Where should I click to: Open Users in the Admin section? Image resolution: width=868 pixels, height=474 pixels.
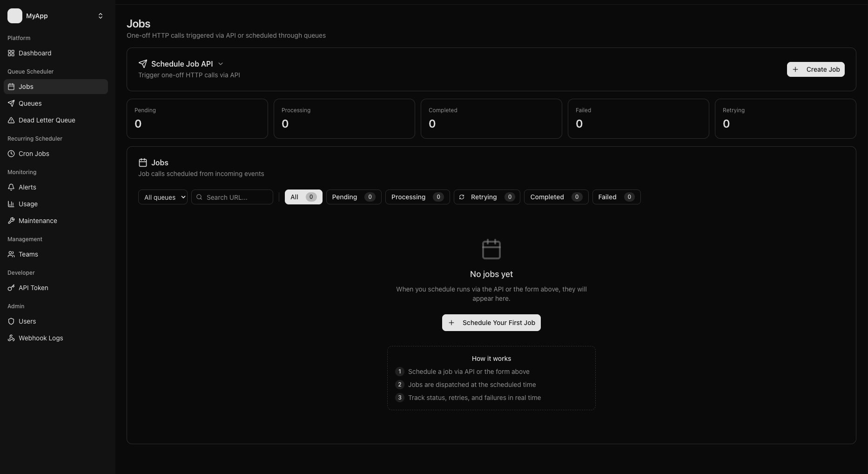coord(27,321)
